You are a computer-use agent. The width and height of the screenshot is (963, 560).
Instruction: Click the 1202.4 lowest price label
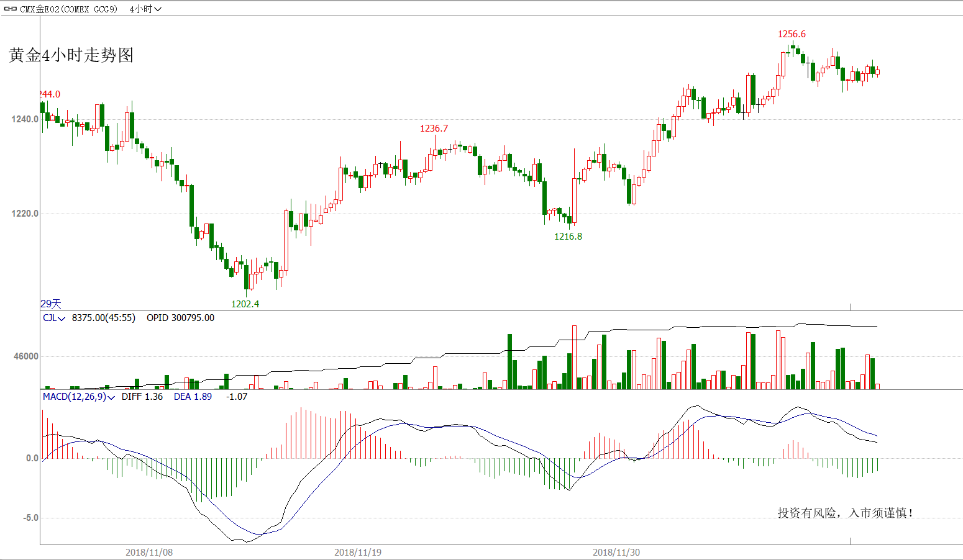(x=245, y=304)
